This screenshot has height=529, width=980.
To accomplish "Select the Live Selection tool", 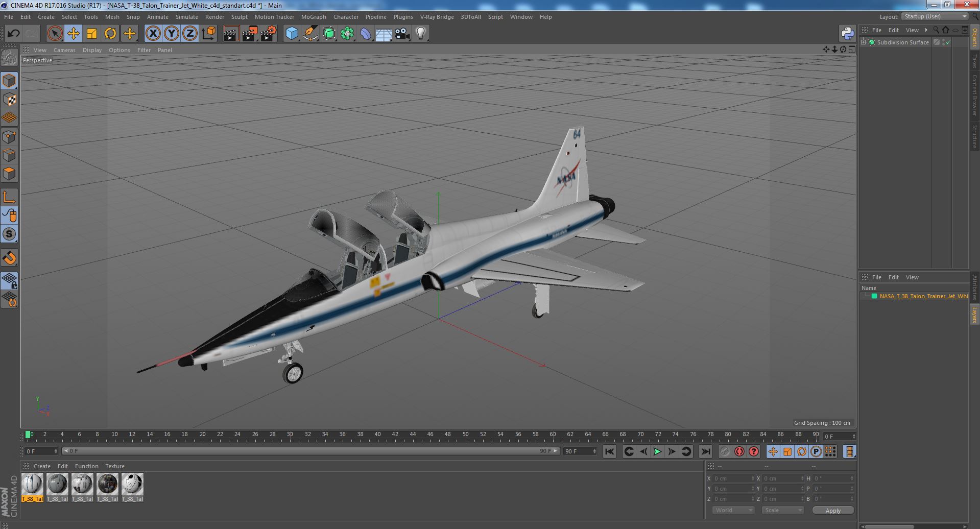I will [x=55, y=34].
